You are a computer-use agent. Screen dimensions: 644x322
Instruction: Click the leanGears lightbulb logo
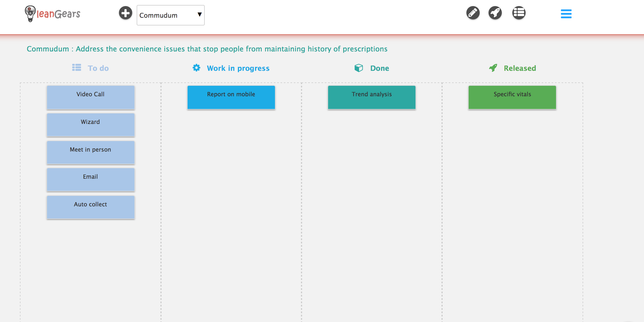pyautogui.click(x=30, y=14)
